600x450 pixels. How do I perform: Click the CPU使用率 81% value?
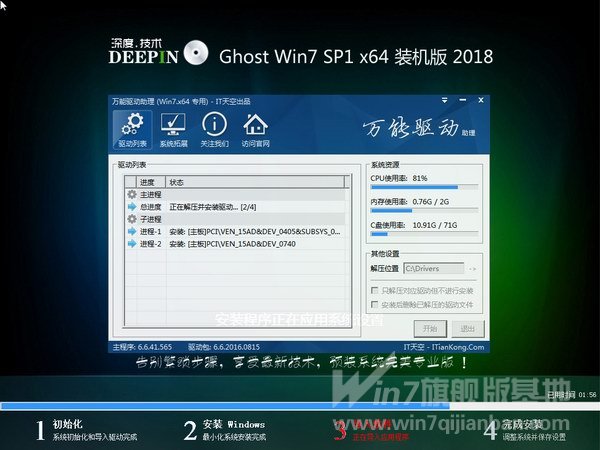click(420, 178)
